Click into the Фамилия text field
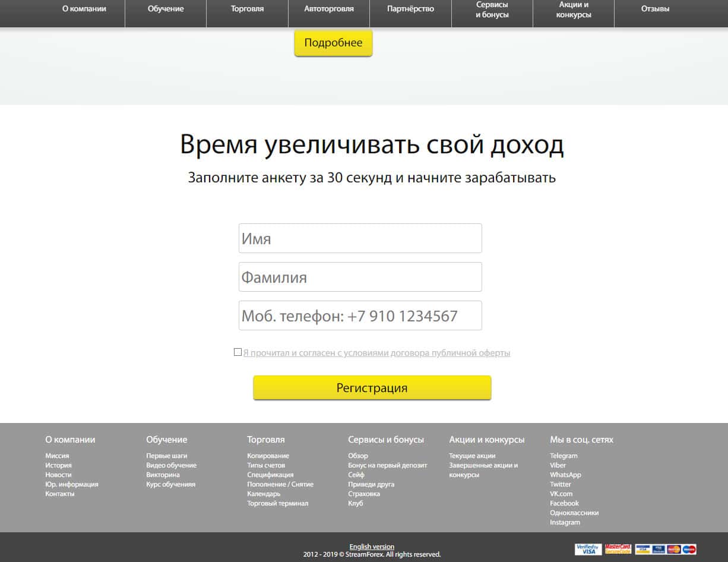 [x=360, y=277]
